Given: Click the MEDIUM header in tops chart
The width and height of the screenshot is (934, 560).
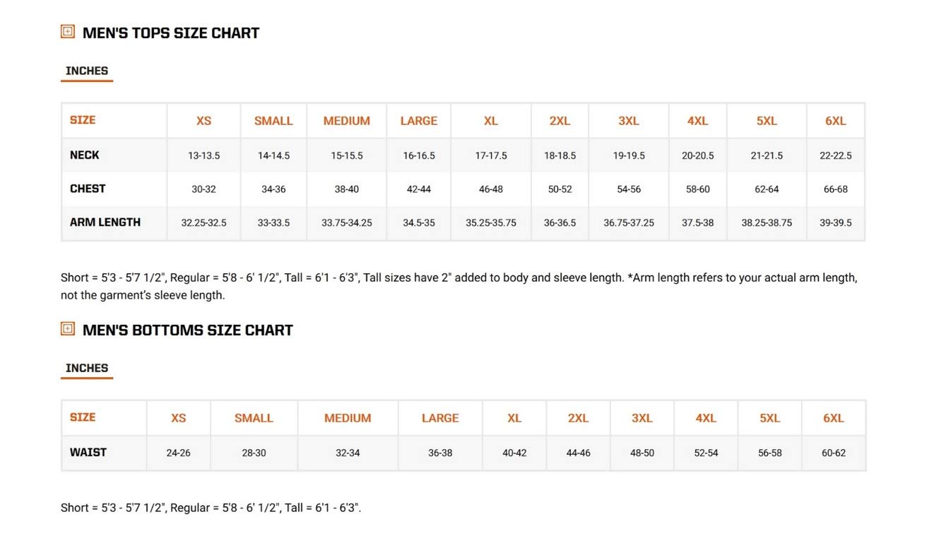Looking at the screenshot, I should 346,121.
